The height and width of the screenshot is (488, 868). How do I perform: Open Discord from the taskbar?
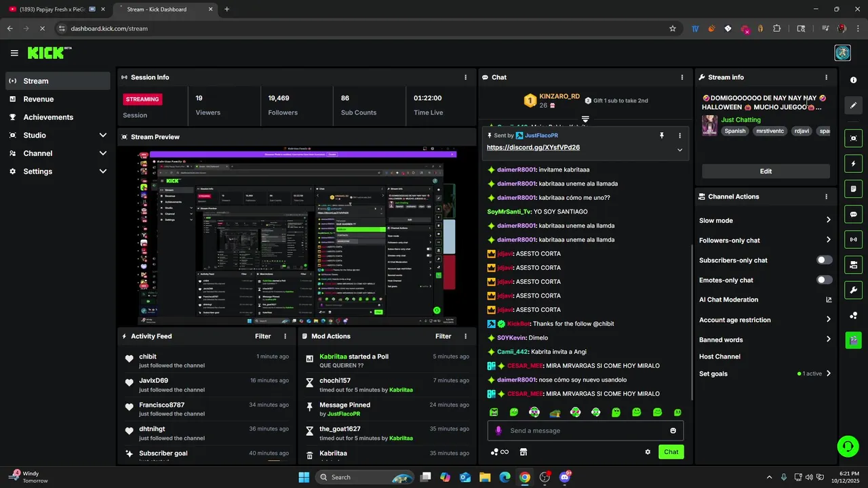[x=564, y=477]
